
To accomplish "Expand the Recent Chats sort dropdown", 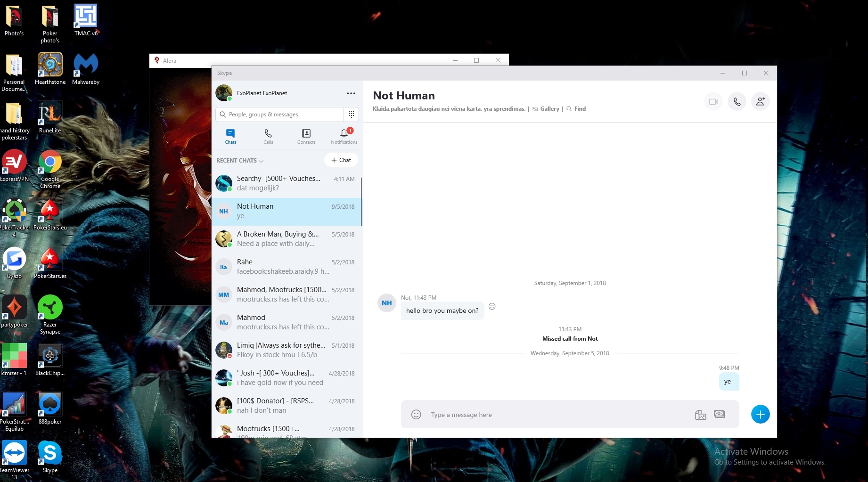I will click(x=239, y=161).
